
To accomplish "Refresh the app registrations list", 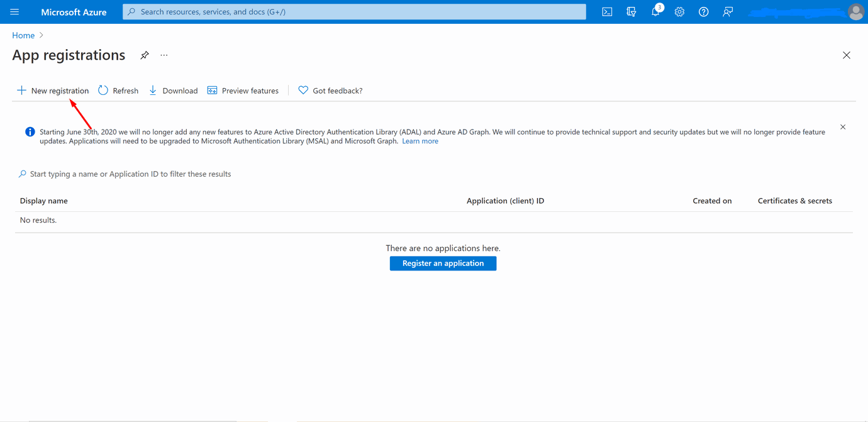I will point(118,91).
